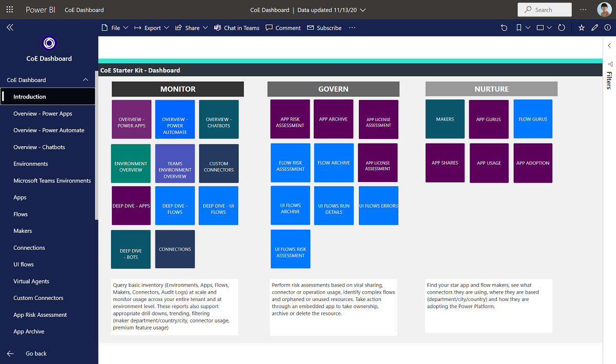The height and width of the screenshot is (364, 616).
Task: Open edit mode with the pencil icon
Action: click(594, 28)
